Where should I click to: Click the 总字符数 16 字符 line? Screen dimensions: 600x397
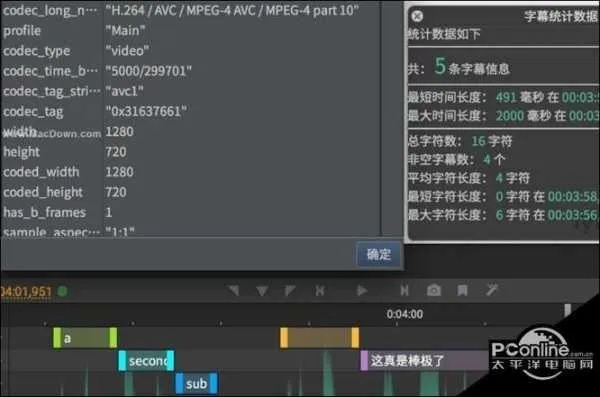460,141
